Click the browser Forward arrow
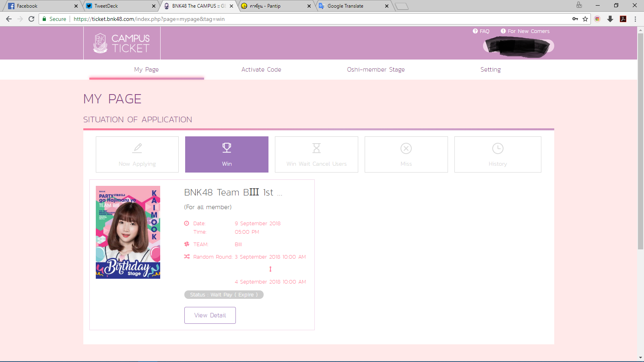 point(20,19)
